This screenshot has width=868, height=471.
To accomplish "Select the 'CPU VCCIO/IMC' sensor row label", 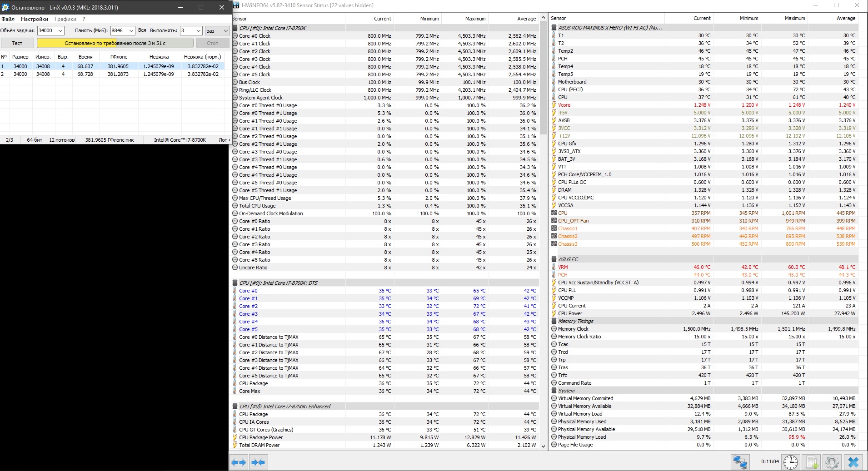I will click(x=576, y=198).
